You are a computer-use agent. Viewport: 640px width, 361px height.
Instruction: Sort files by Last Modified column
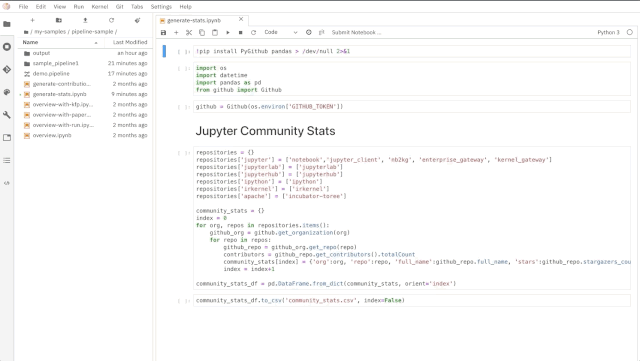(x=130, y=42)
